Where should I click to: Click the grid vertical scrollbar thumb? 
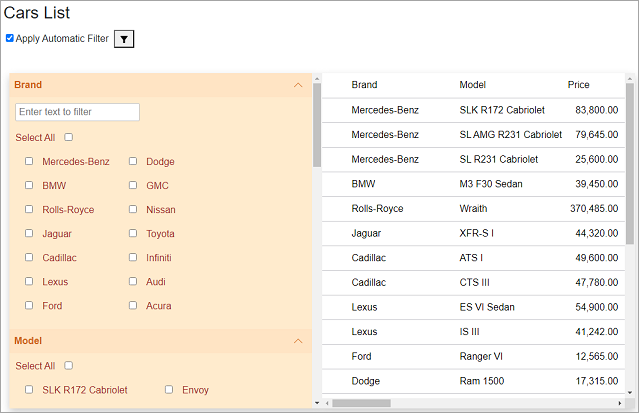630,163
